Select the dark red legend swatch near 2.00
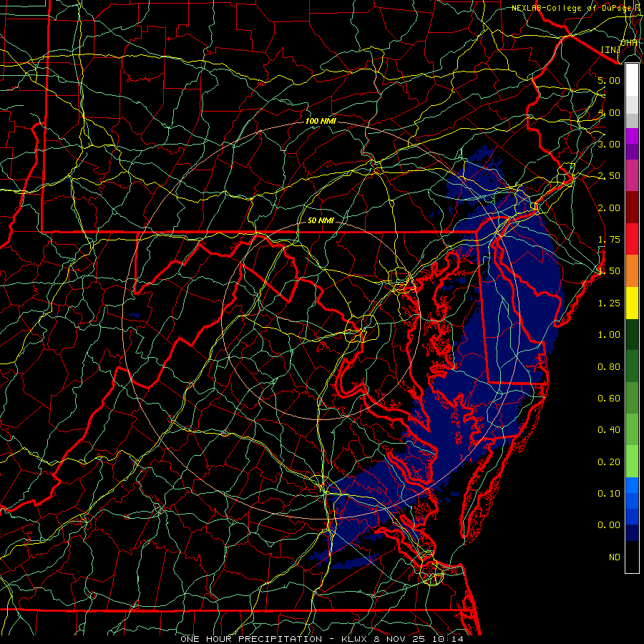Image resolution: width=644 pixels, height=644 pixels. (632, 208)
